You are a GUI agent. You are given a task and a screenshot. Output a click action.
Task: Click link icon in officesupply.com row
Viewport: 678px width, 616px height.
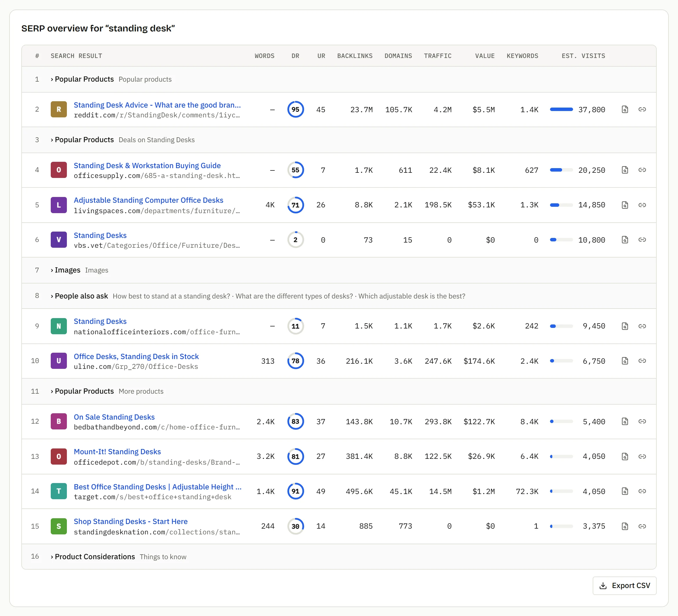pyautogui.click(x=642, y=170)
